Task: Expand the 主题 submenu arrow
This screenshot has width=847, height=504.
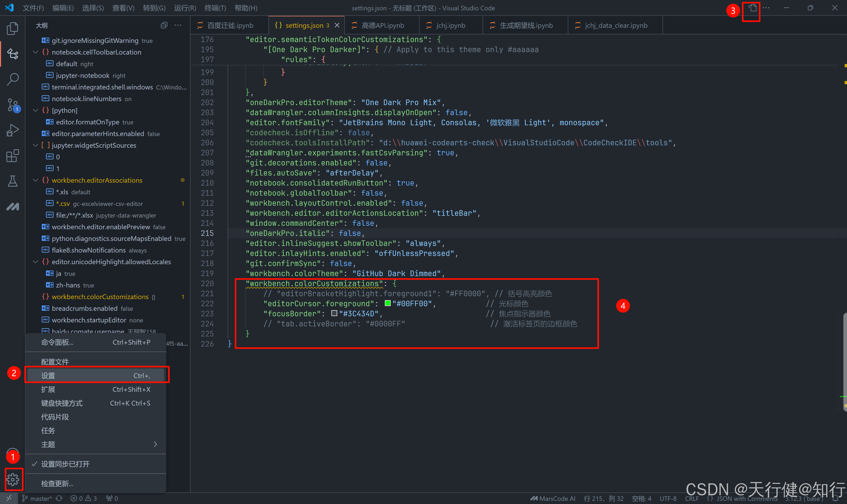Action: (155, 444)
